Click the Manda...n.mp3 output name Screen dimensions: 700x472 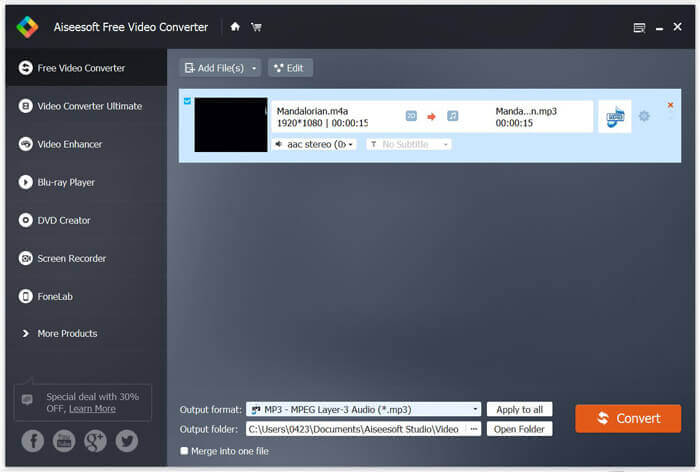coord(526,111)
